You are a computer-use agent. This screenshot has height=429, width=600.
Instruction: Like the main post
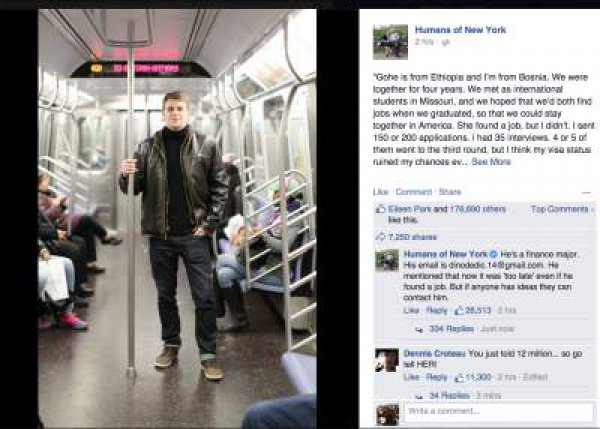pos(381,192)
